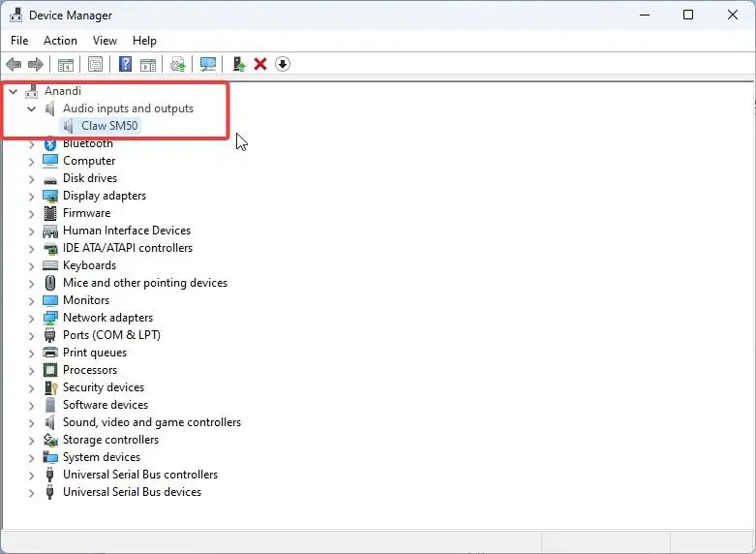
Task: Select the Ports (COM & LPT) label
Action: pyautogui.click(x=112, y=335)
